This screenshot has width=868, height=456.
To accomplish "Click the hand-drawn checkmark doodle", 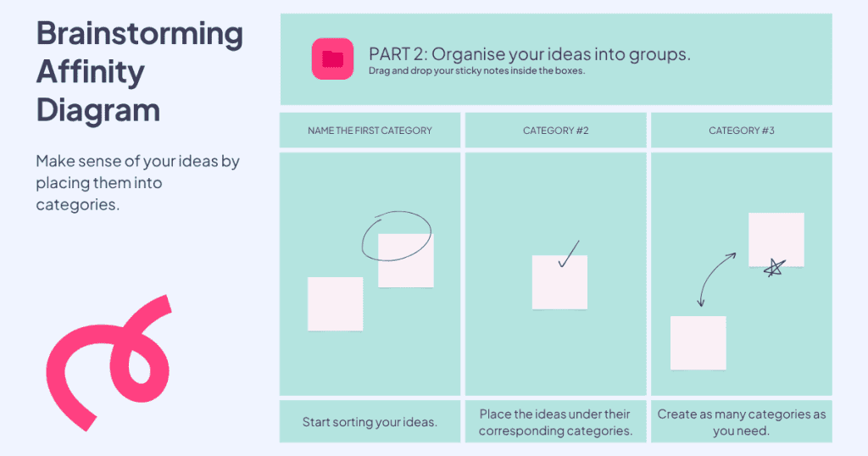I will click(568, 253).
